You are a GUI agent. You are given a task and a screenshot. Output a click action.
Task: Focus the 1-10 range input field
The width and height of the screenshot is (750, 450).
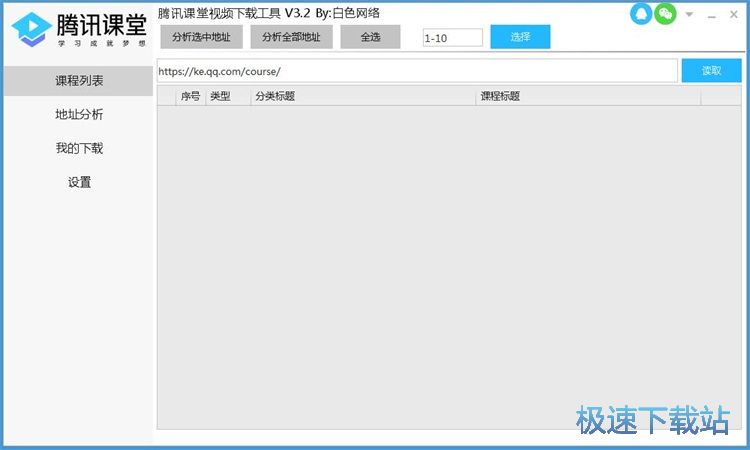point(452,38)
